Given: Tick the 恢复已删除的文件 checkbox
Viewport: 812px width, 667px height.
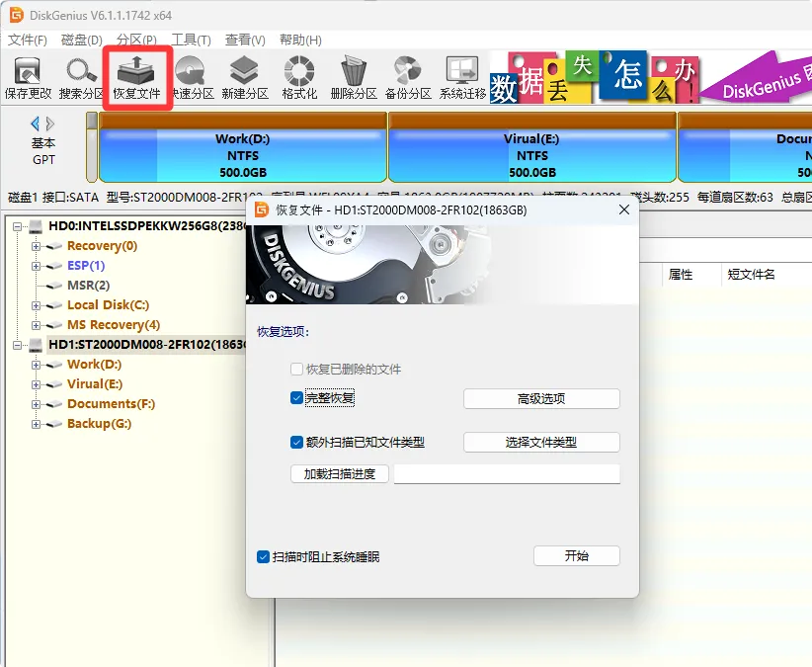Looking at the screenshot, I should tap(296, 370).
